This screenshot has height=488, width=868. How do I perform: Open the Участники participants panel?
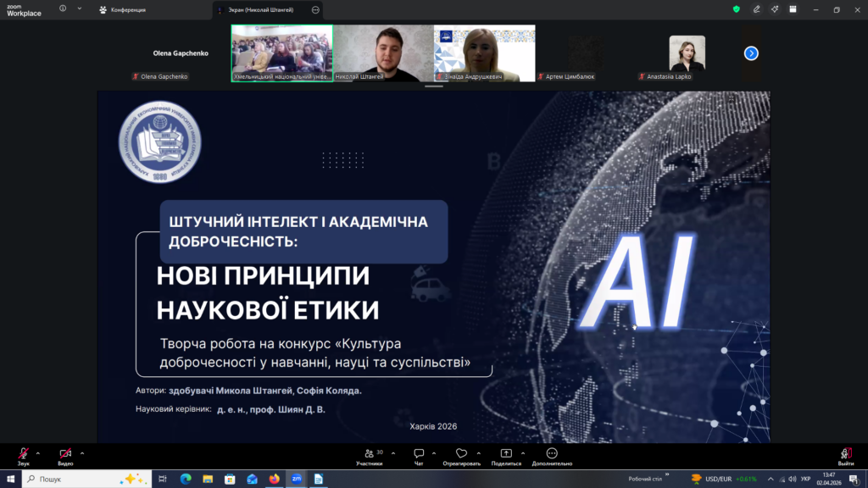tap(369, 454)
